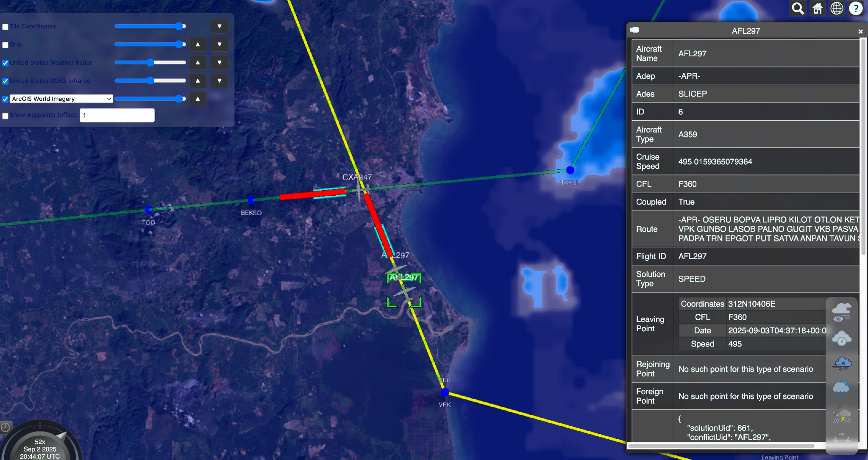Screen dimensions: 868x460
Task: Click the home view icon
Action: click(x=817, y=8)
